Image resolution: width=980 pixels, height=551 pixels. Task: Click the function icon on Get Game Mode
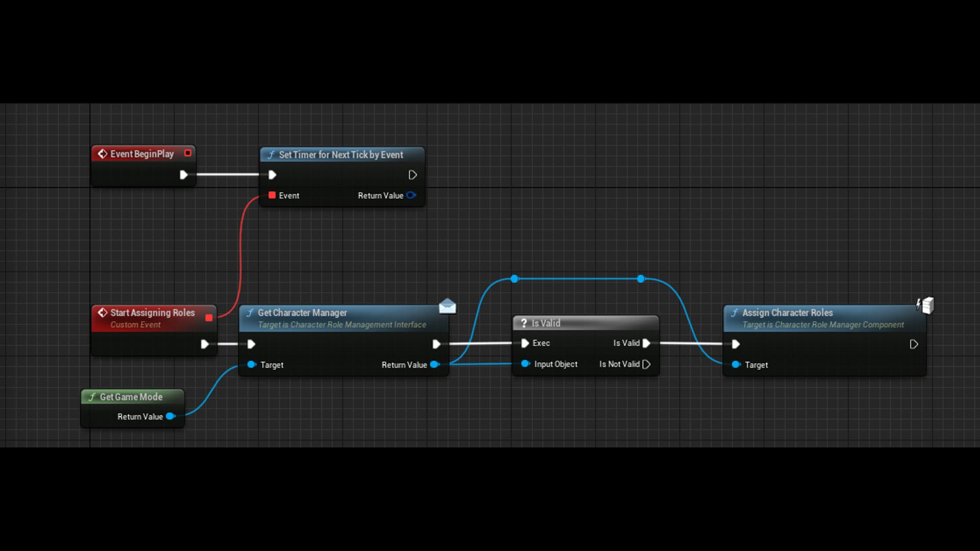[x=92, y=396]
